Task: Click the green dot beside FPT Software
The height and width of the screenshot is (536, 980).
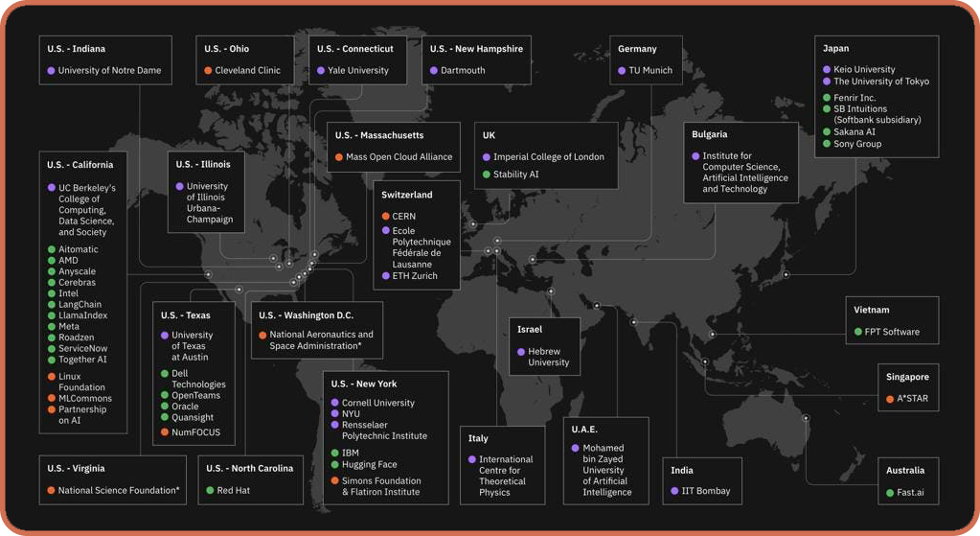Action: pos(858,332)
